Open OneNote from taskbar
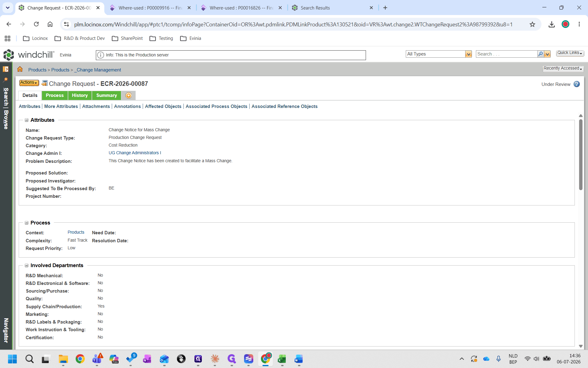Image resolution: width=588 pixels, height=368 pixels. (147, 359)
